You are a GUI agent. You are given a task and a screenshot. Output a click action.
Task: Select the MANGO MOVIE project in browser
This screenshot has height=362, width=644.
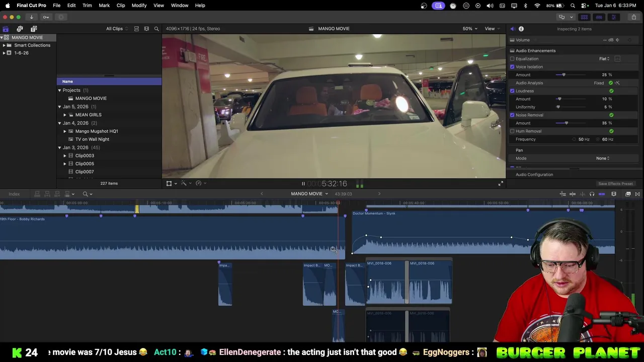(x=91, y=99)
